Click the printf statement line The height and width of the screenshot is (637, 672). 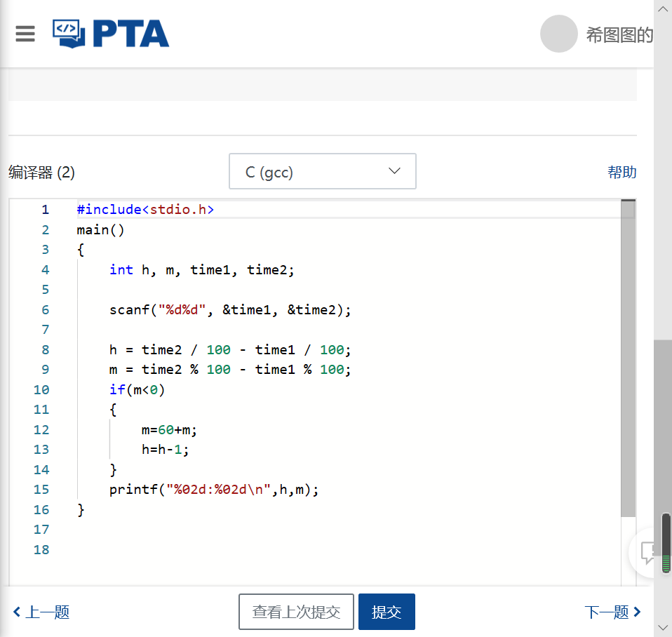(214, 490)
